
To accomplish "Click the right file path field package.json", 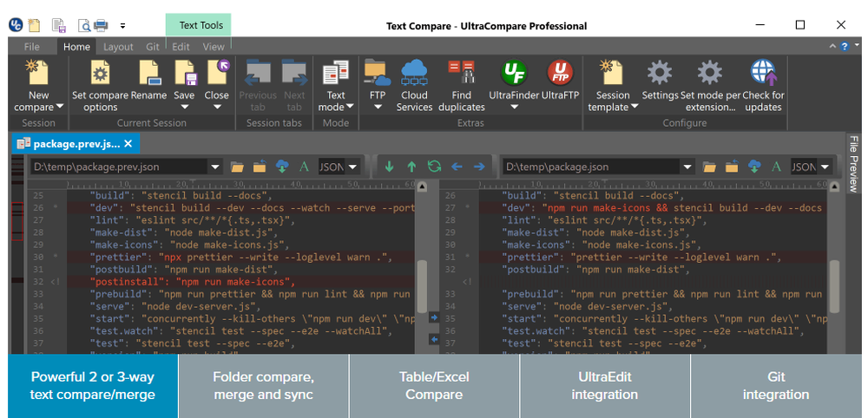I will pyautogui.click(x=591, y=167).
